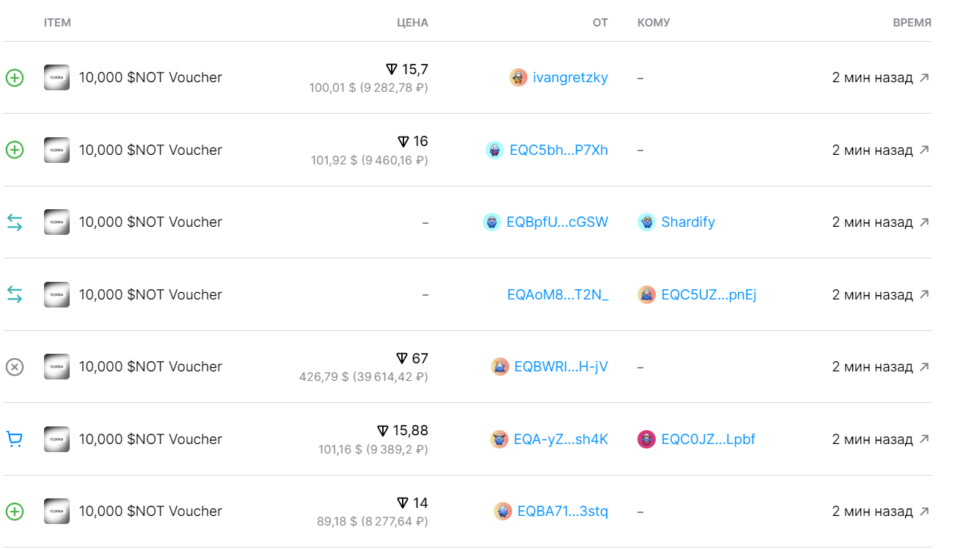Open the EQBA71...3stq address link
Screen dimensions: 980x549
click(x=562, y=512)
